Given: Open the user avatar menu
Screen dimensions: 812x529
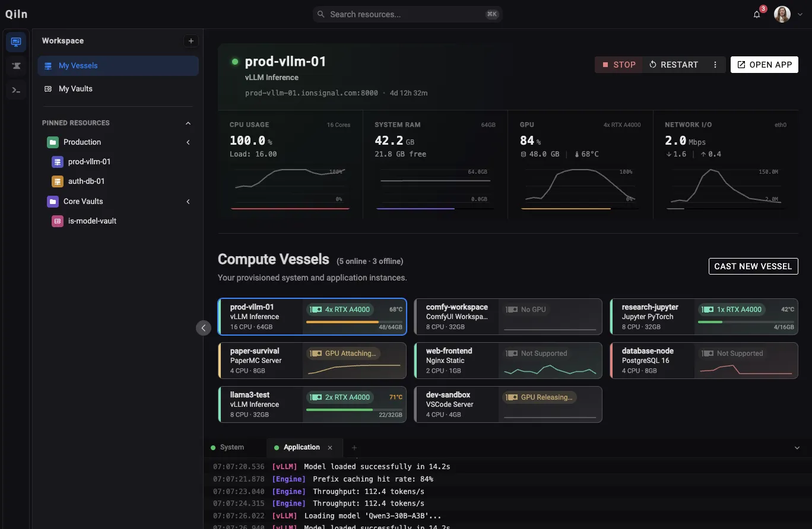Looking at the screenshot, I should click(782, 14).
